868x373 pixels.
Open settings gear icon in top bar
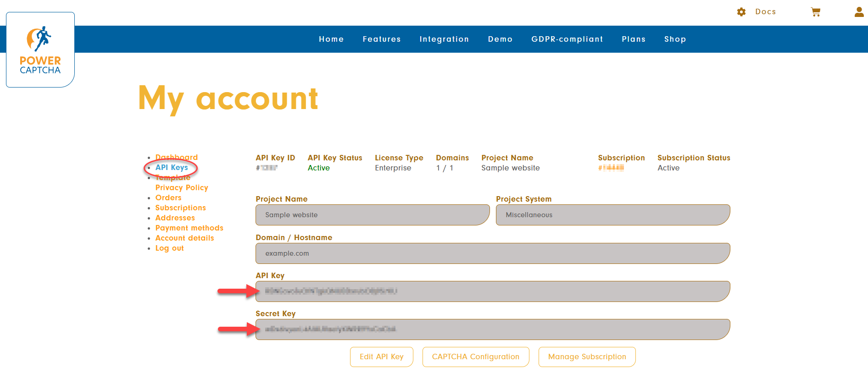[x=741, y=12]
